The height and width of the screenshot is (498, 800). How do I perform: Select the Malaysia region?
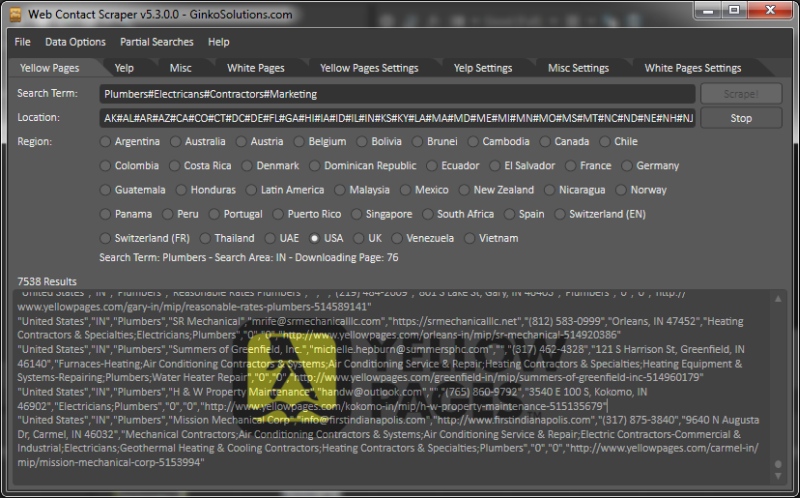[x=362, y=190]
